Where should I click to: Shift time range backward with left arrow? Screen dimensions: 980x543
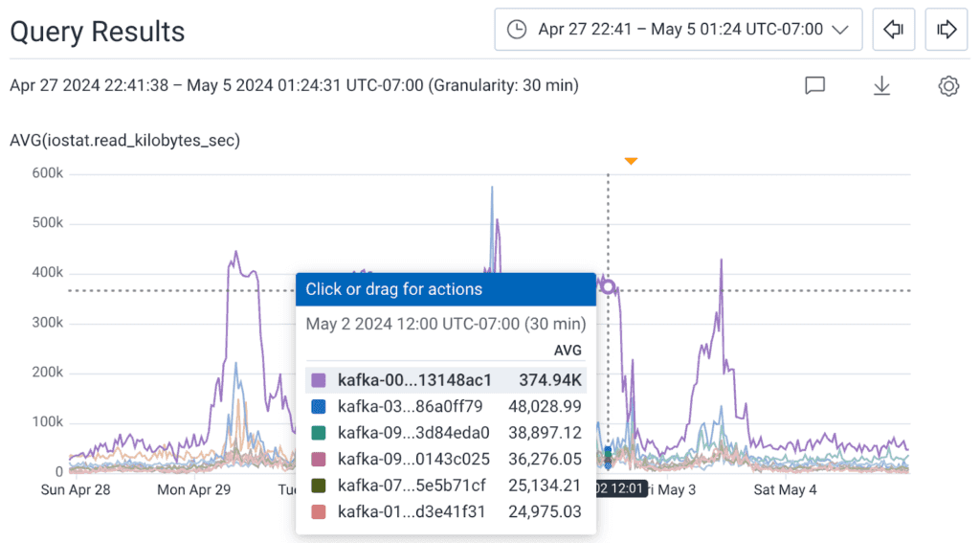coord(894,30)
